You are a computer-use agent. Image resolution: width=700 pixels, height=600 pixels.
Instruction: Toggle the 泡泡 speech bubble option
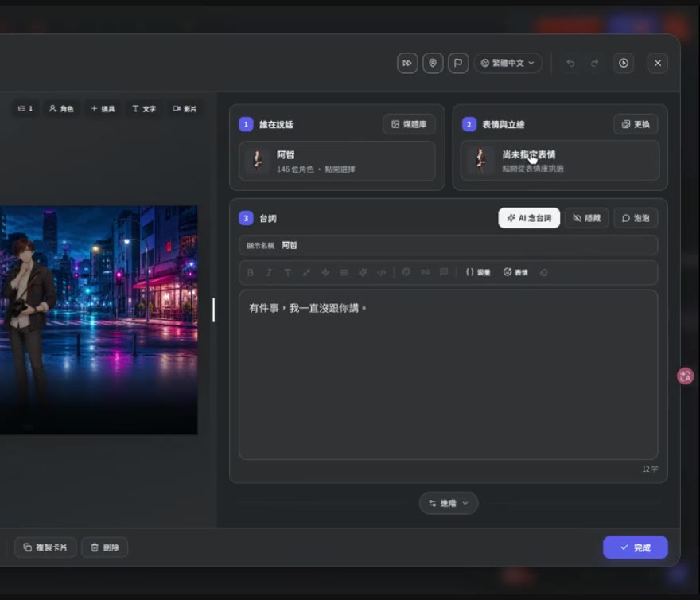[636, 218]
